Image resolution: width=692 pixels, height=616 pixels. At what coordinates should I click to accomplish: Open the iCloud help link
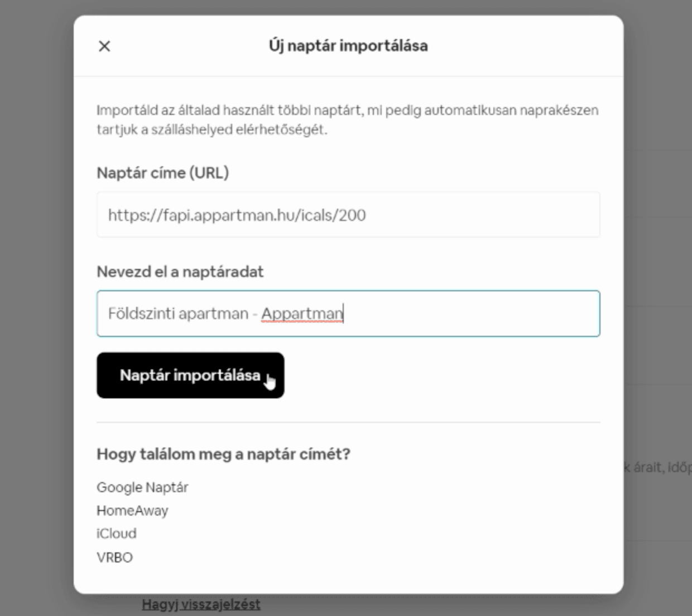[x=116, y=533]
